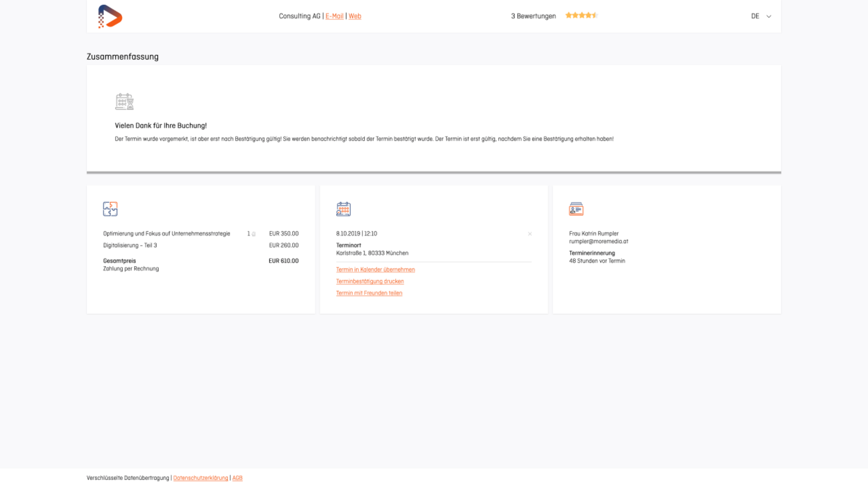The height and width of the screenshot is (488, 868).
Task: Click the 'Zusammenfassung' page heading
Action: 123,57
